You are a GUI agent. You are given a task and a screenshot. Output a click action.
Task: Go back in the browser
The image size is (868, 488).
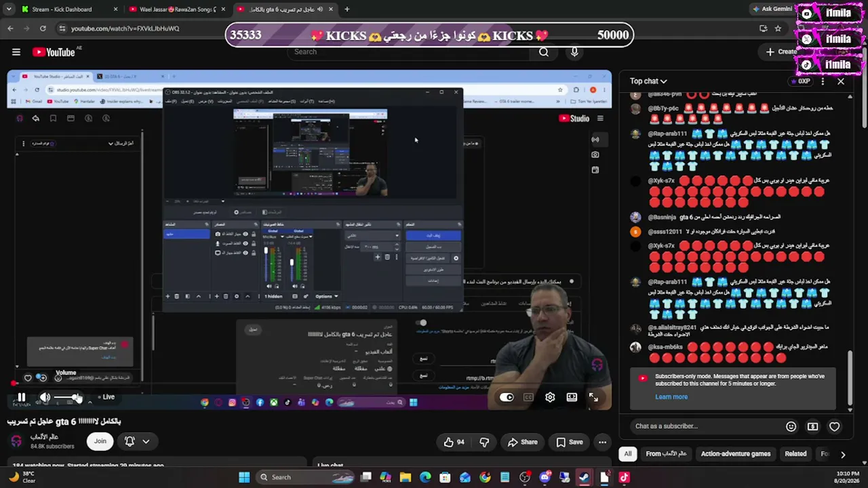pos(10,28)
